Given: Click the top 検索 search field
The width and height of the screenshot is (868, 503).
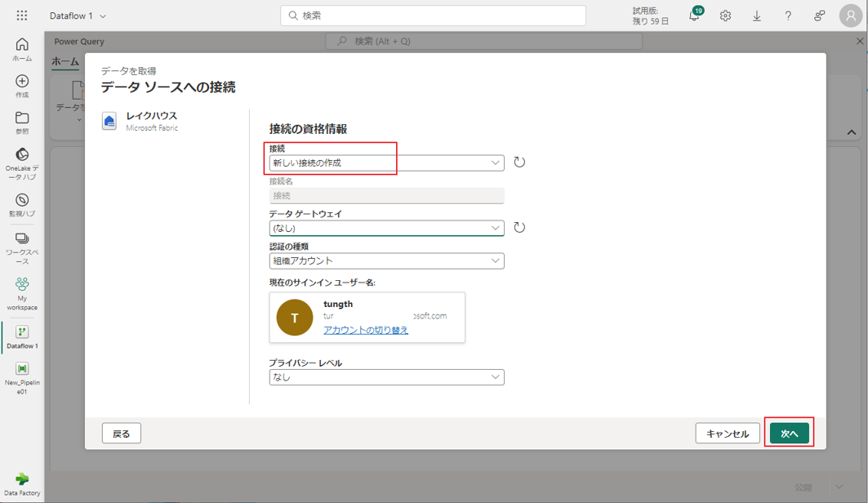Looking at the screenshot, I should (x=433, y=16).
